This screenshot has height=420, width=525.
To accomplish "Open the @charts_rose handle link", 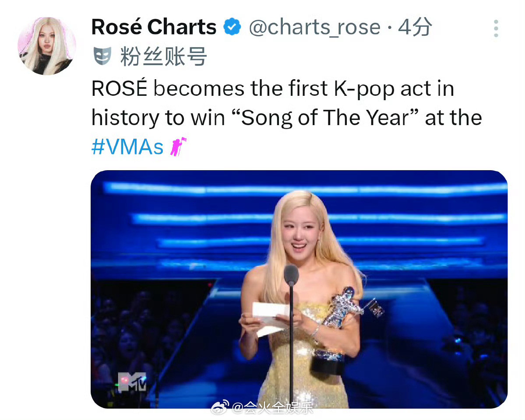I will tap(315, 27).
